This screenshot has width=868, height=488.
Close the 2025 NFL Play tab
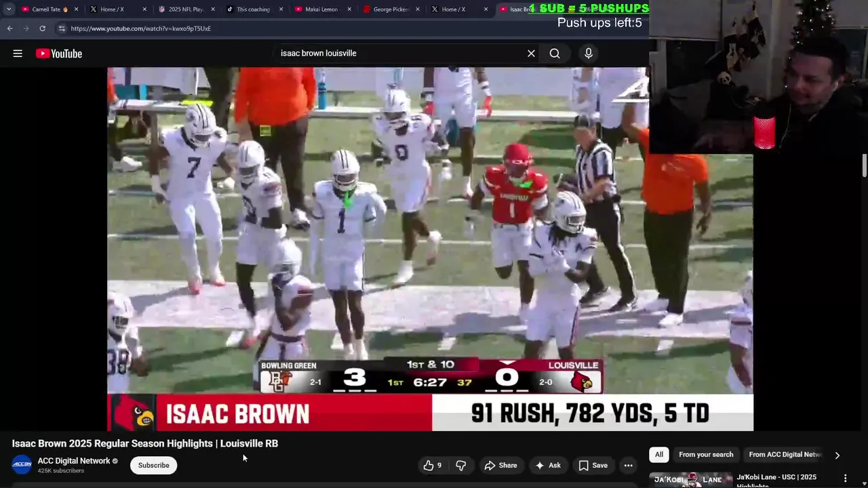212,9
